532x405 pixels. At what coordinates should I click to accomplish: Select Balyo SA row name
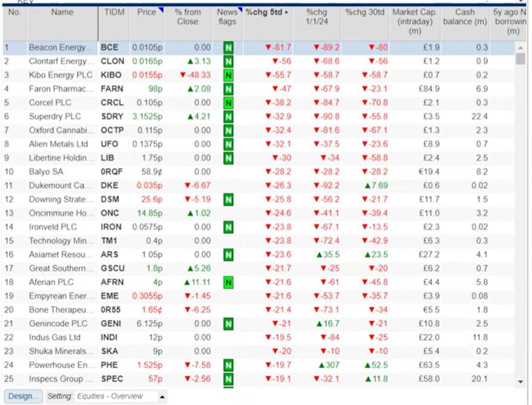point(46,172)
